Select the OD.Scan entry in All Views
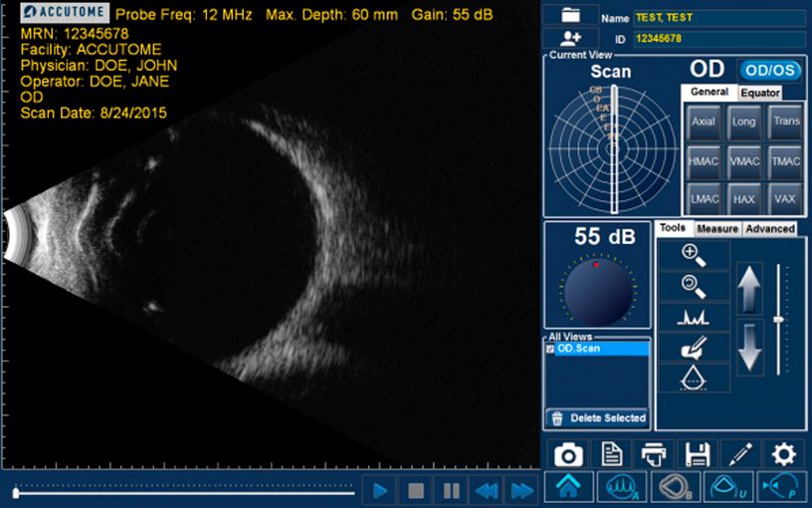This screenshot has width=812, height=508. pos(601,349)
